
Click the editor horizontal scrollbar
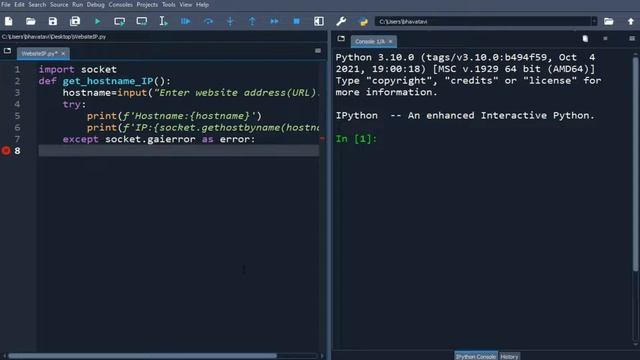point(142,356)
